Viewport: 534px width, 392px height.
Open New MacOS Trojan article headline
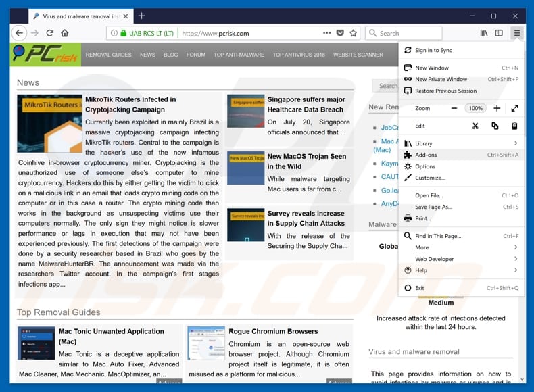click(306, 162)
